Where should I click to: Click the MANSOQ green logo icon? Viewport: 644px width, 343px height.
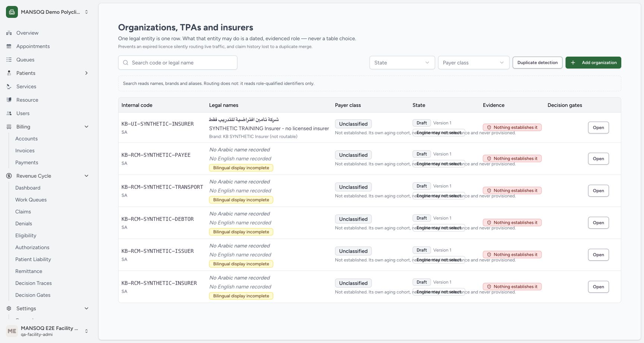point(12,12)
